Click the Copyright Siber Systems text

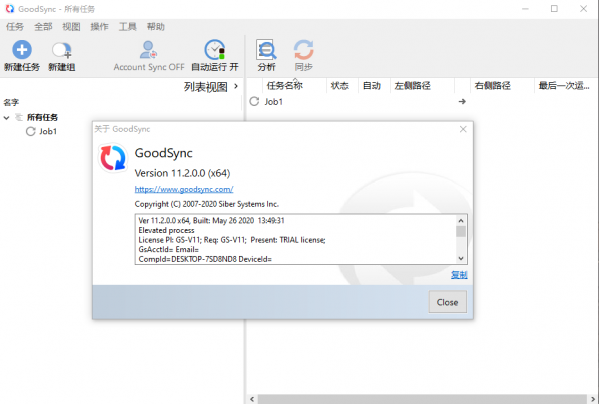(207, 204)
